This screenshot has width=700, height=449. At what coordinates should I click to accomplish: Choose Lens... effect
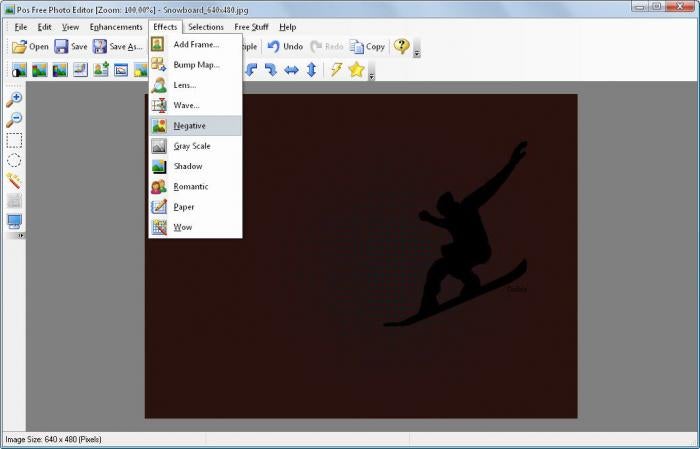(x=196, y=85)
